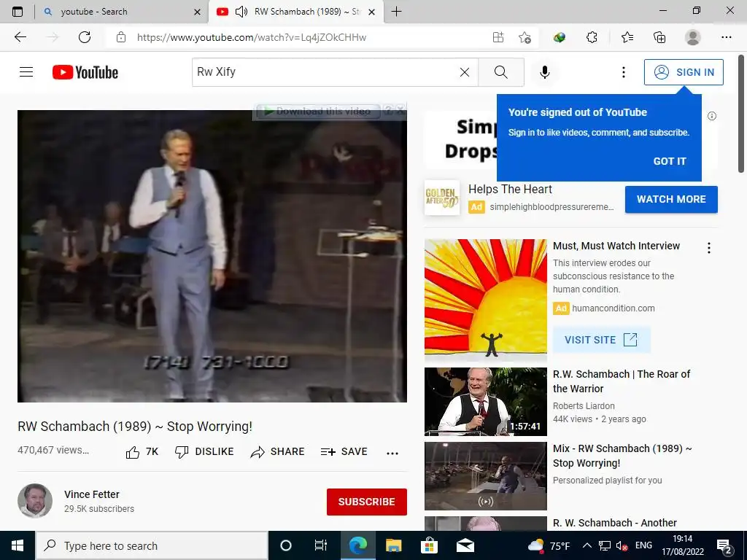The width and height of the screenshot is (747, 560).
Task: Open File Explorer from the taskbar
Action: (393, 545)
